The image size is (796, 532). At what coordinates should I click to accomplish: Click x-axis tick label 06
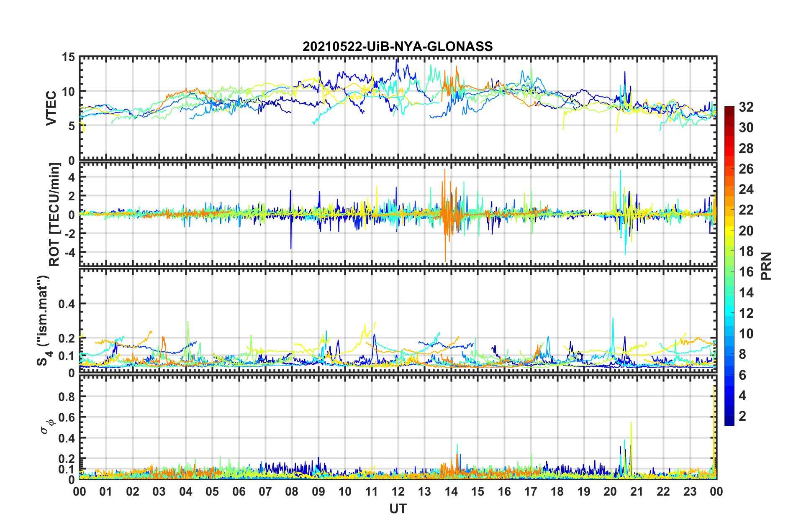pyautogui.click(x=239, y=491)
